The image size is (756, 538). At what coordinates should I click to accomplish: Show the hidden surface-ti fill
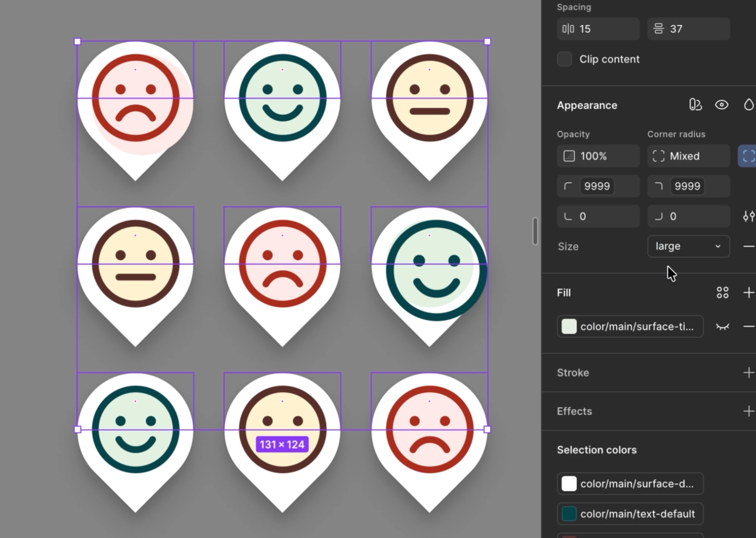722,327
